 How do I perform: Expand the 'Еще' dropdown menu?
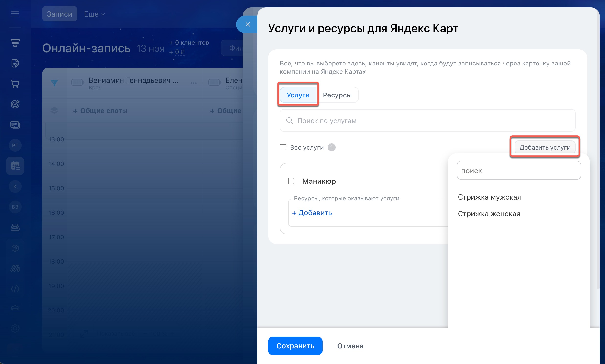click(x=94, y=14)
